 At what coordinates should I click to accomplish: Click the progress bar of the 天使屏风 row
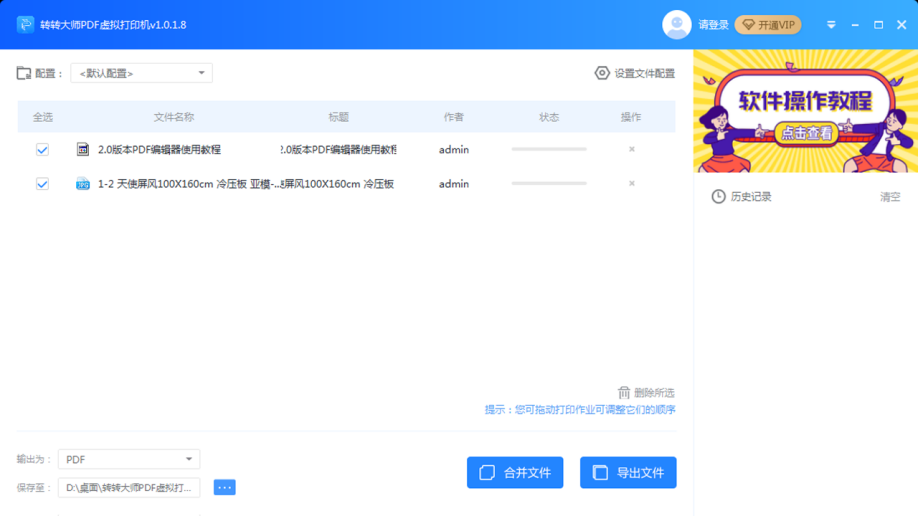pos(549,183)
